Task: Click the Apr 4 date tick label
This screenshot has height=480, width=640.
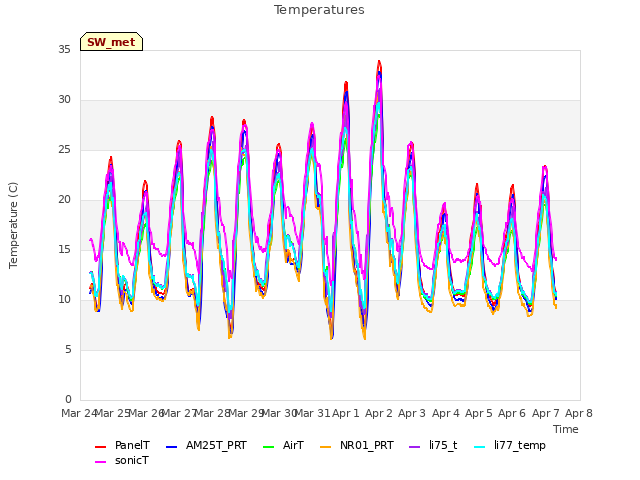Action: click(446, 413)
